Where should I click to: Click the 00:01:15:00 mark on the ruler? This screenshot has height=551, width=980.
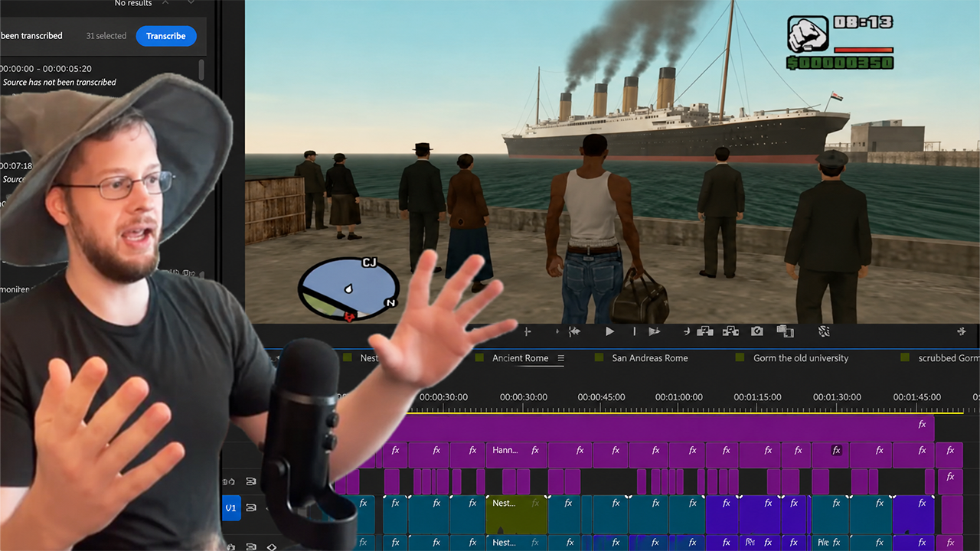click(x=757, y=397)
